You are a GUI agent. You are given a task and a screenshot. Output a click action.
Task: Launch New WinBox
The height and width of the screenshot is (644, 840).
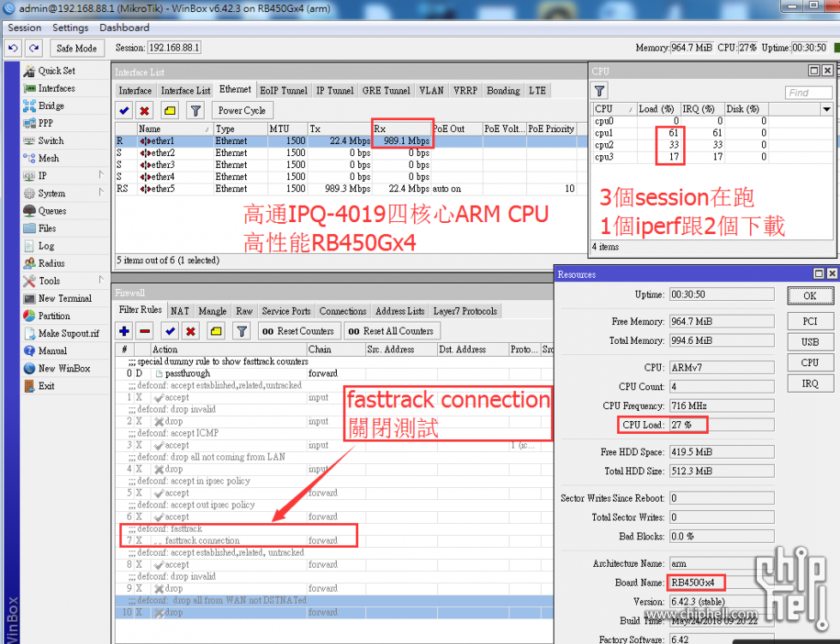coord(63,369)
